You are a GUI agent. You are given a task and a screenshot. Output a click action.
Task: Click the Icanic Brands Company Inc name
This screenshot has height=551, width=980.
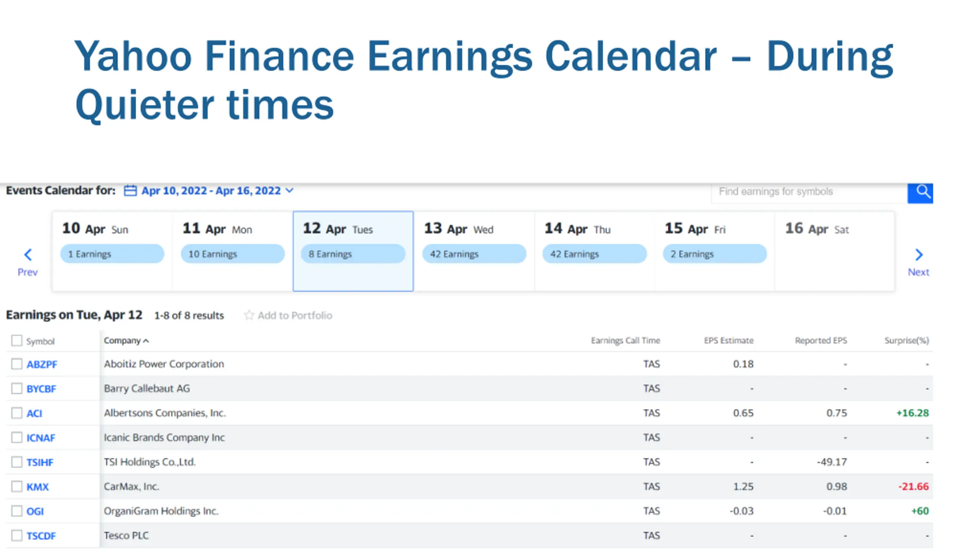(x=164, y=437)
